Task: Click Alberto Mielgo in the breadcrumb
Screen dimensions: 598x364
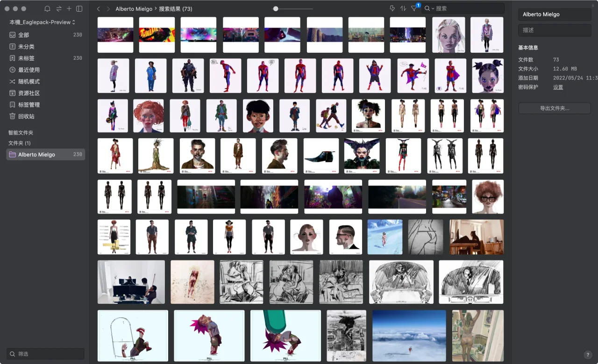Action: 134,9
